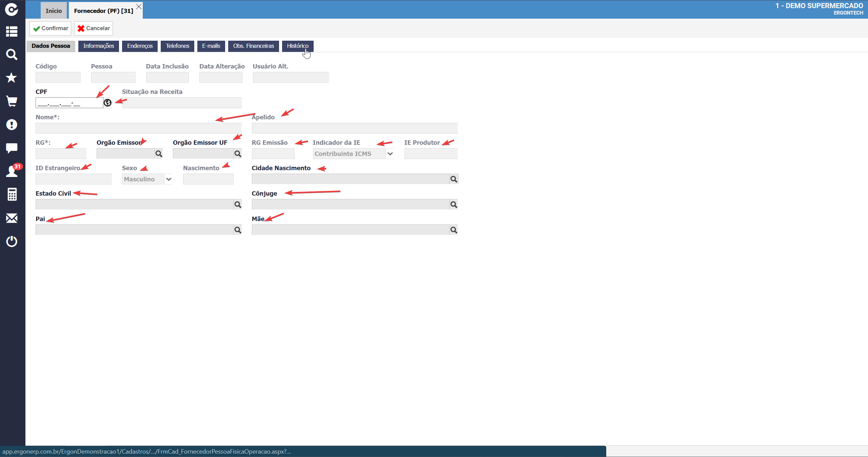Switch to the Histórico tab

(x=298, y=46)
